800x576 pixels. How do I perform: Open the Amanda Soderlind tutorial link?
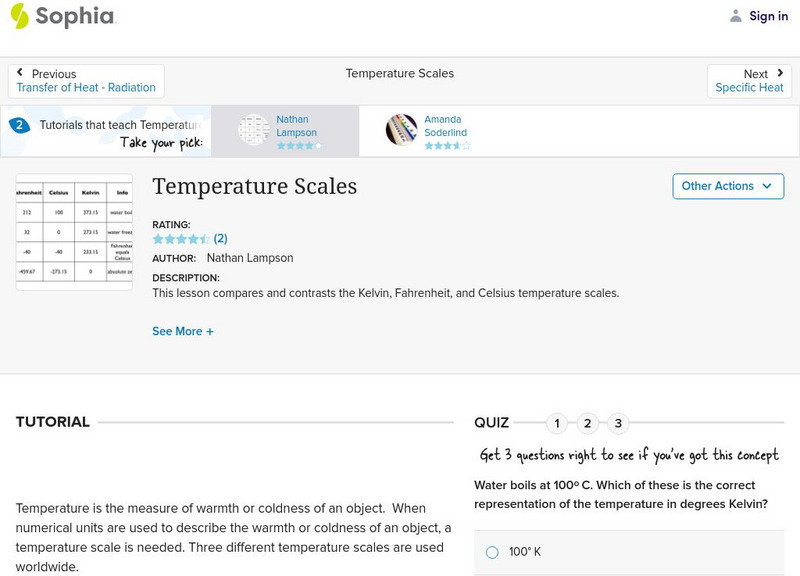pyautogui.click(x=445, y=126)
